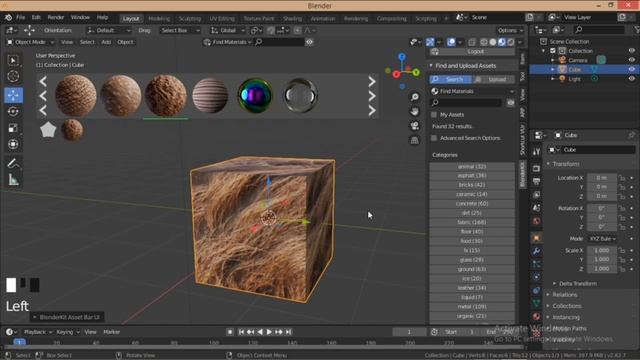Open the Render menu
640x360 pixels.
coord(56,18)
